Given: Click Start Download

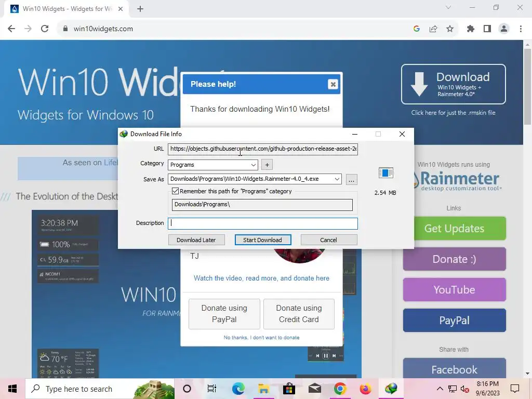Looking at the screenshot, I should click(262, 240).
